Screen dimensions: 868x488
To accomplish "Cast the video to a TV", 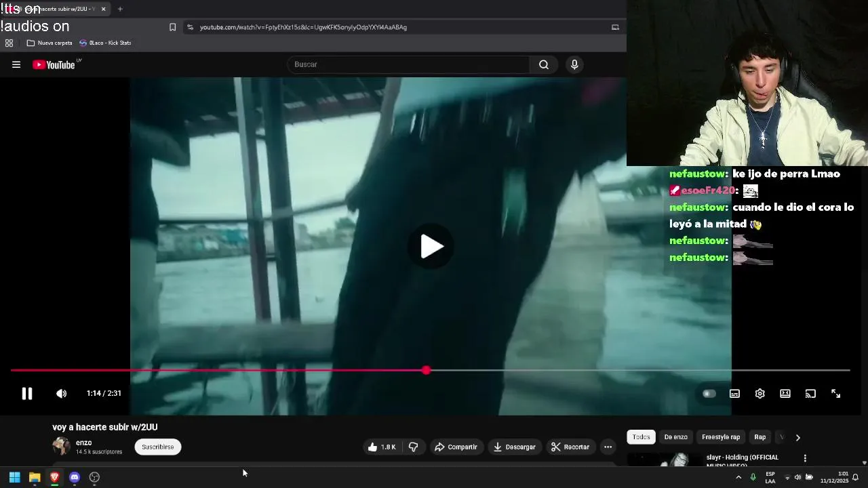I will 810,393.
